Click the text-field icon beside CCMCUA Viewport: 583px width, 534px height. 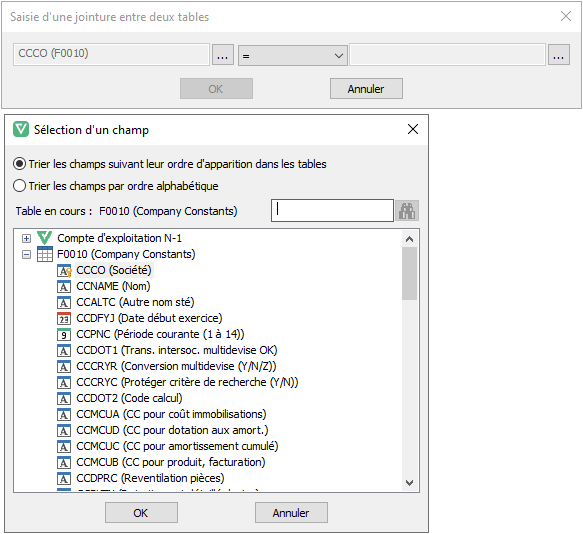(x=64, y=415)
